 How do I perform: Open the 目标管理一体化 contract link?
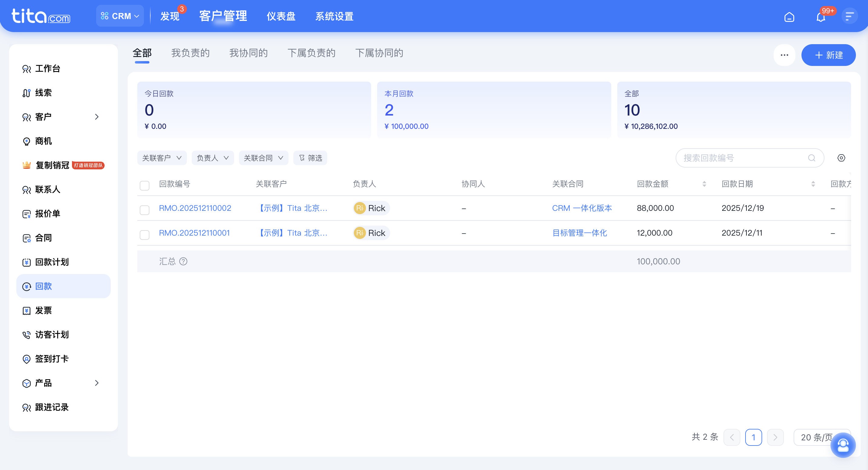point(579,233)
